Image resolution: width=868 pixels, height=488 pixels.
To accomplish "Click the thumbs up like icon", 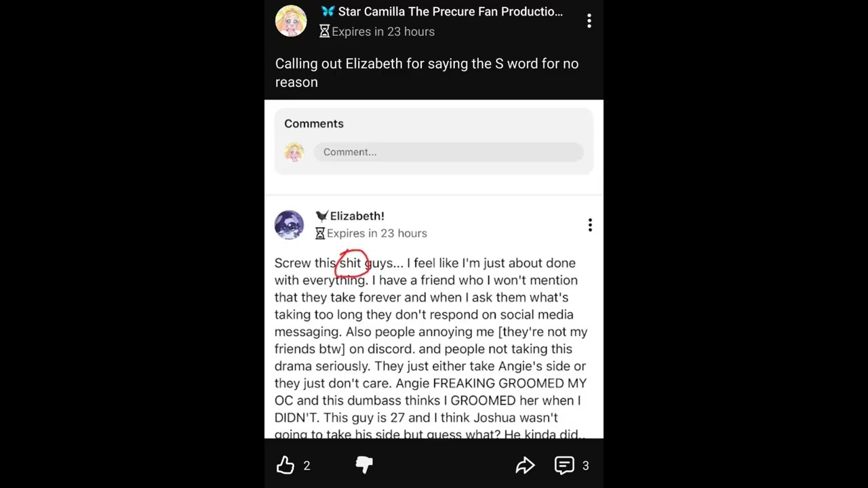I will click(285, 465).
